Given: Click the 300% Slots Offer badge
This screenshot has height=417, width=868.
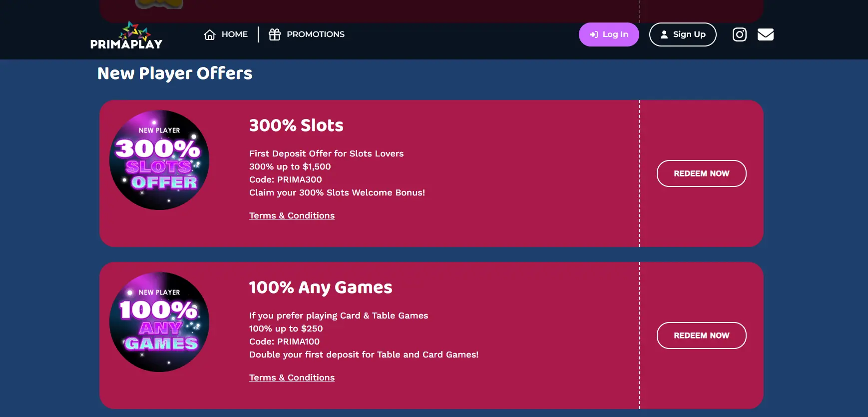Looking at the screenshot, I should click(x=159, y=160).
